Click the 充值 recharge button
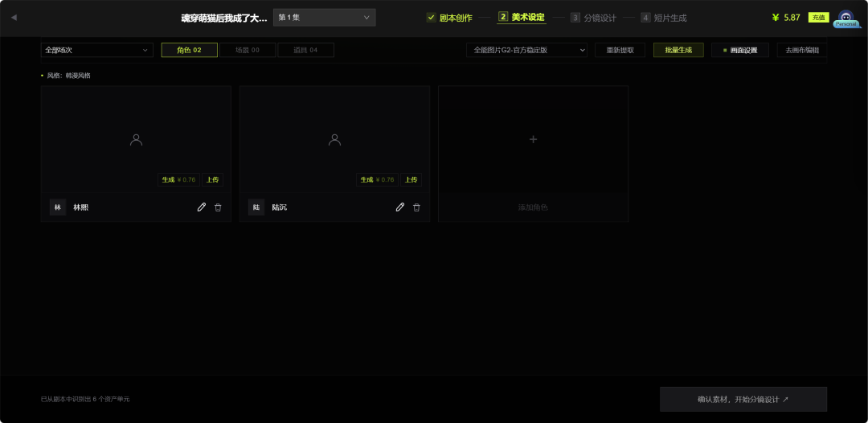 click(x=819, y=18)
